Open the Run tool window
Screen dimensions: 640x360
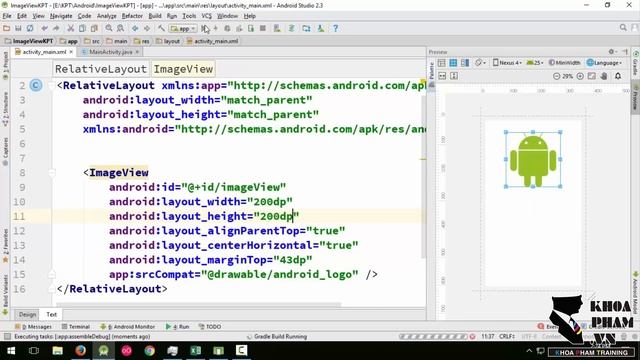pyautogui.click(x=178, y=327)
